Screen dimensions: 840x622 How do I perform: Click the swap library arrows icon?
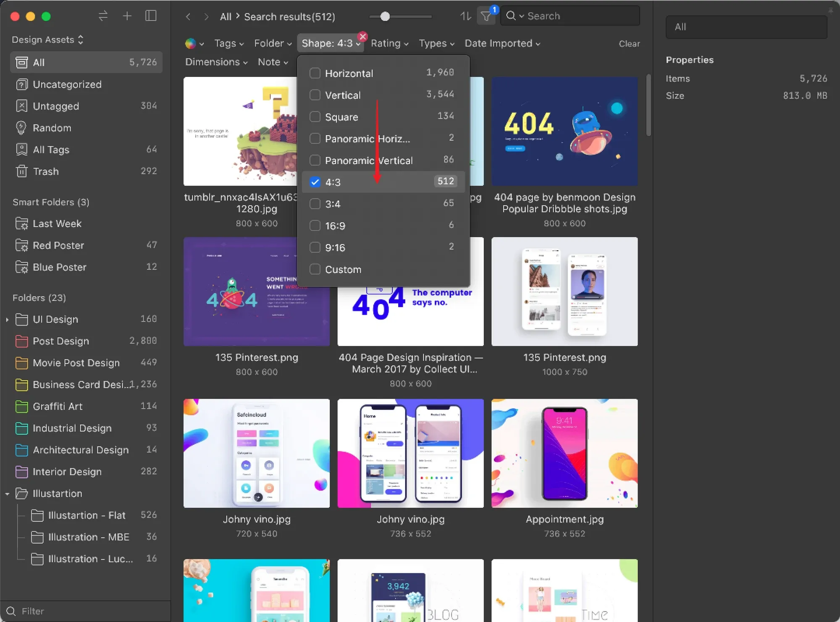click(103, 16)
